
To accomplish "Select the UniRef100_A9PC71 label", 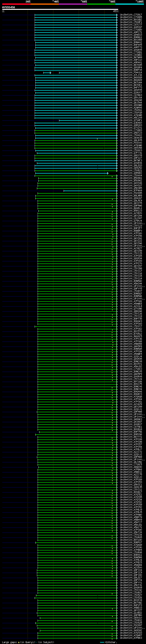I will (131, 32).
